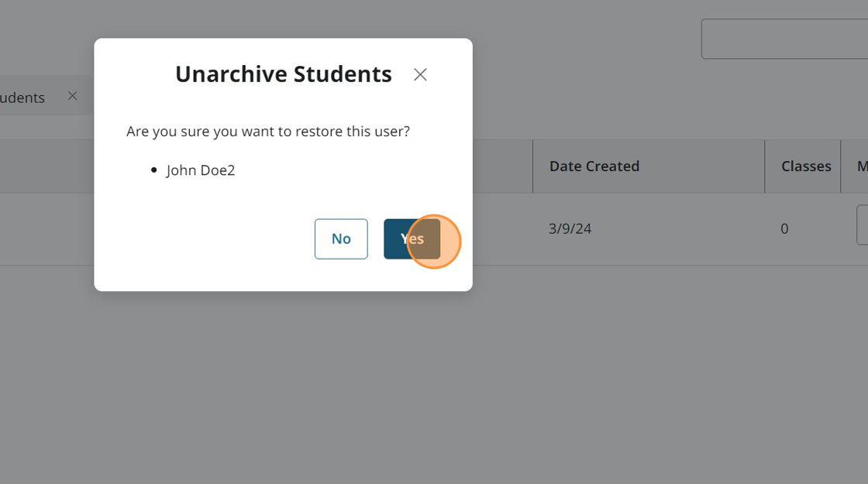Click the cut-off column header after Classes

[860, 166]
